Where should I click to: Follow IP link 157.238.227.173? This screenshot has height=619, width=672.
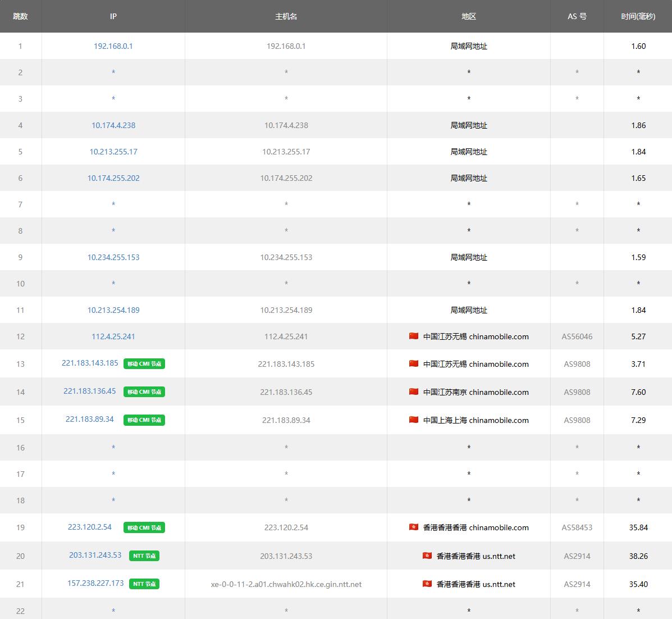[95, 584]
